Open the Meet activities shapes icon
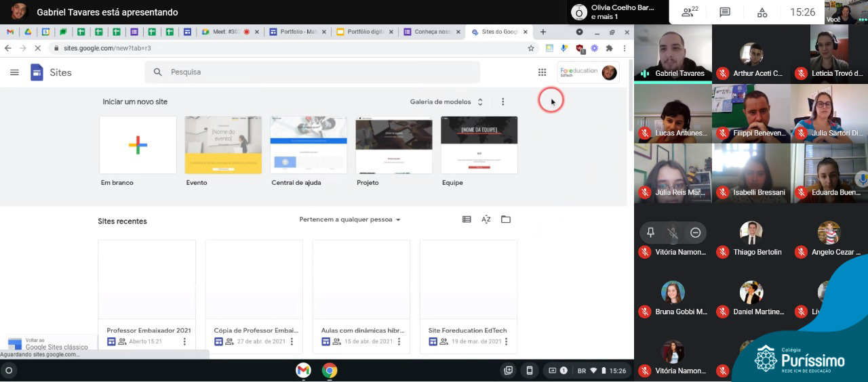This screenshot has width=868, height=382. pyautogui.click(x=762, y=12)
